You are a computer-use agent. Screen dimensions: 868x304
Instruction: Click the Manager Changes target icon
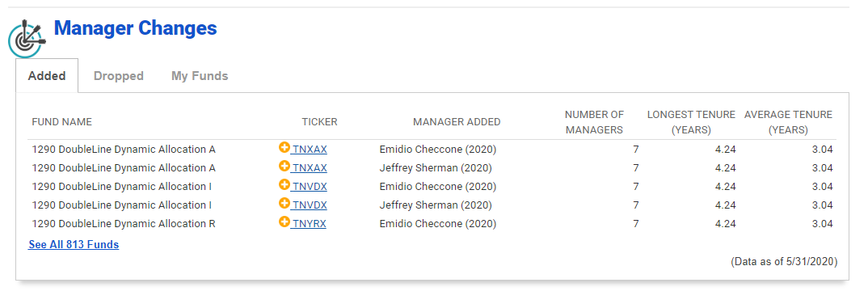pyautogui.click(x=26, y=38)
